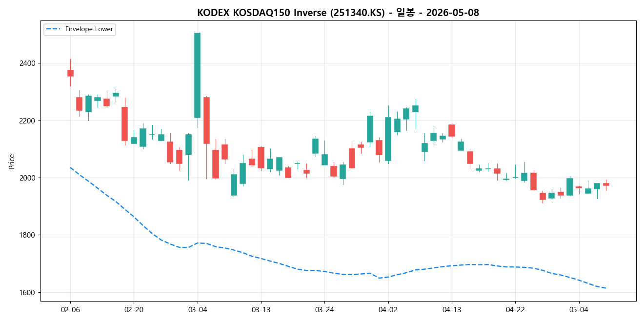
Task: Click the Envelope Lower legend label
Action: (89, 29)
